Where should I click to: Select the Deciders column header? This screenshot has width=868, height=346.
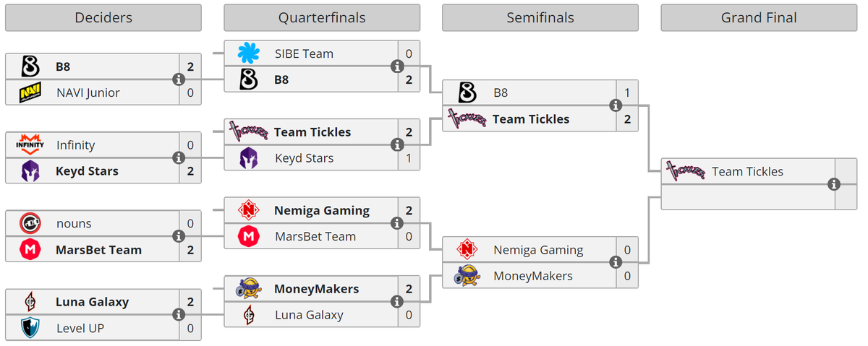click(103, 18)
